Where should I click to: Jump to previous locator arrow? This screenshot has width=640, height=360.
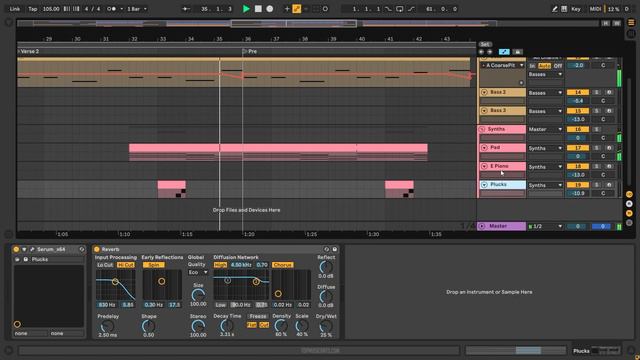point(481,52)
